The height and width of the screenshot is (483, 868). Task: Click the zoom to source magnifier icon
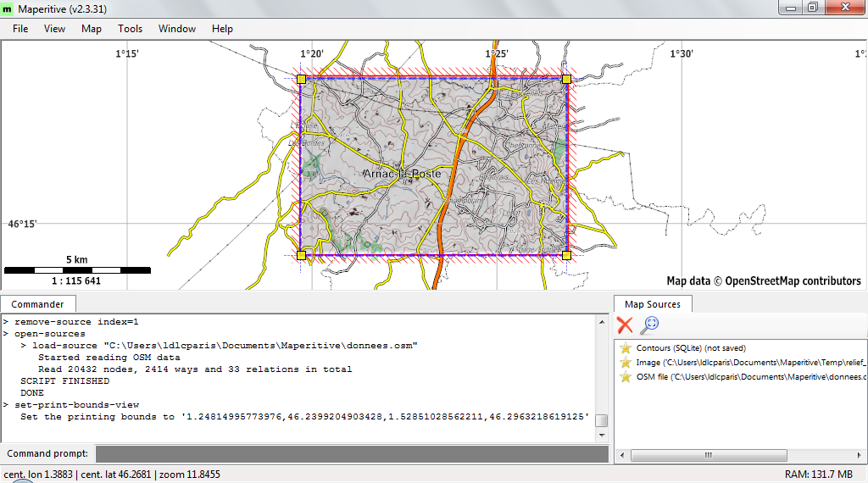649,325
